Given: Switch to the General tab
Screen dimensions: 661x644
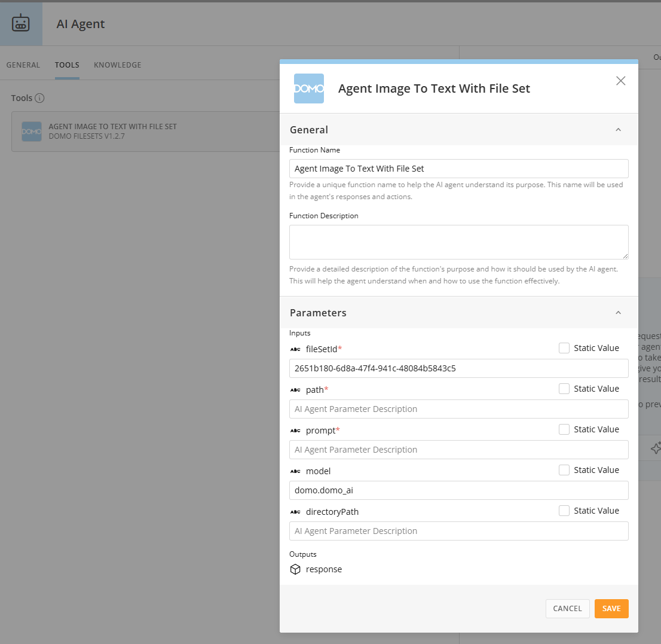Looking at the screenshot, I should (x=23, y=65).
